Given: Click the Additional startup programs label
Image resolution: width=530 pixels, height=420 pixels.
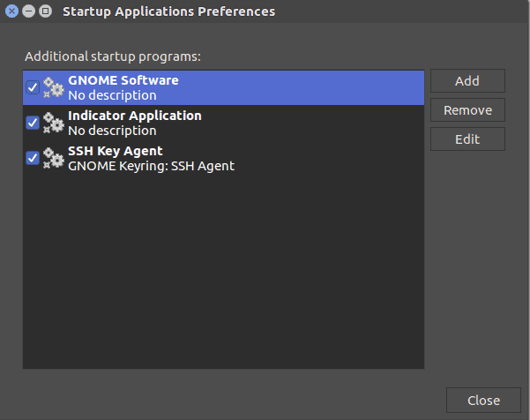Looking at the screenshot, I should (x=113, y=56).
